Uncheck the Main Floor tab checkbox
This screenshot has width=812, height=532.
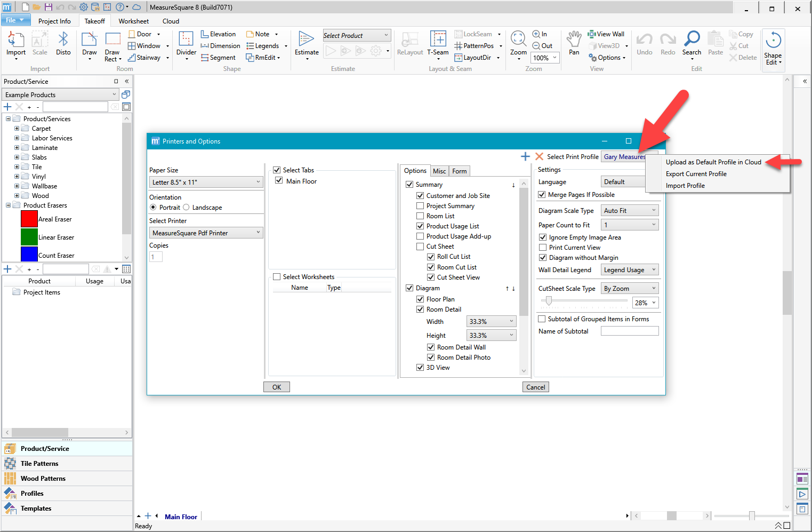click(279, 181)
